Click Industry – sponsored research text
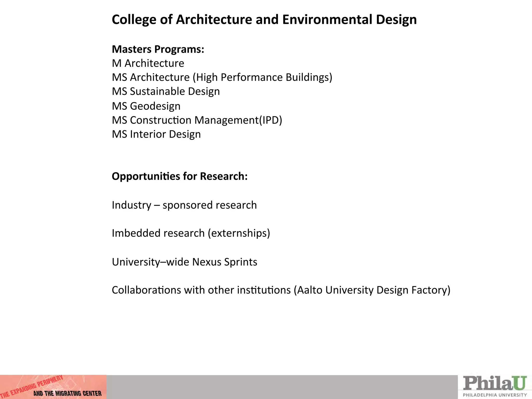 pos(184,205)
